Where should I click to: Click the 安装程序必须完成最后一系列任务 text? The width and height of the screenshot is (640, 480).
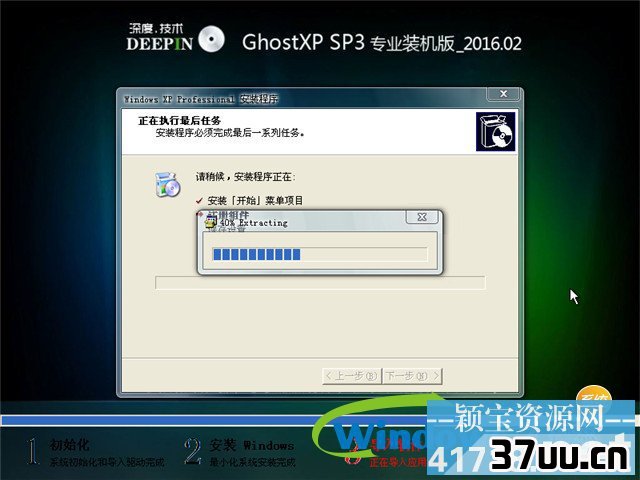tap(230, 133)
